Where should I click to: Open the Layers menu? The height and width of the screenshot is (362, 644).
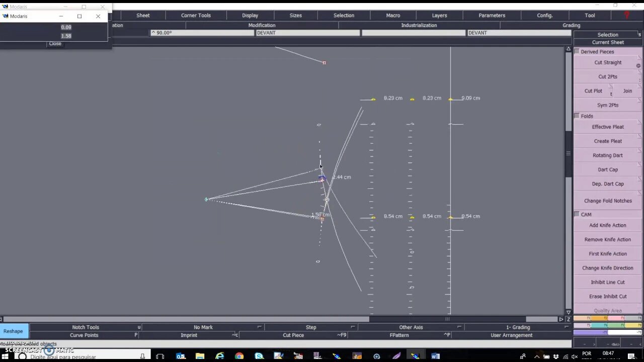pos(439,15)
